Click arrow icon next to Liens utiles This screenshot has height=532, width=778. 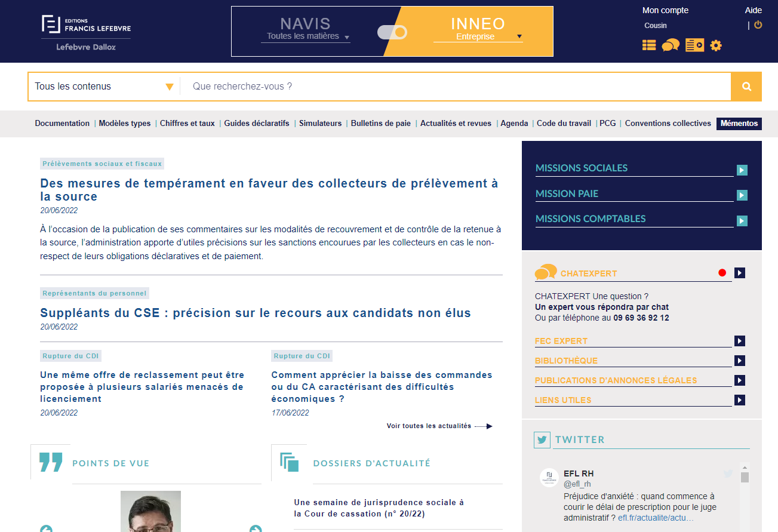point(740,400)
